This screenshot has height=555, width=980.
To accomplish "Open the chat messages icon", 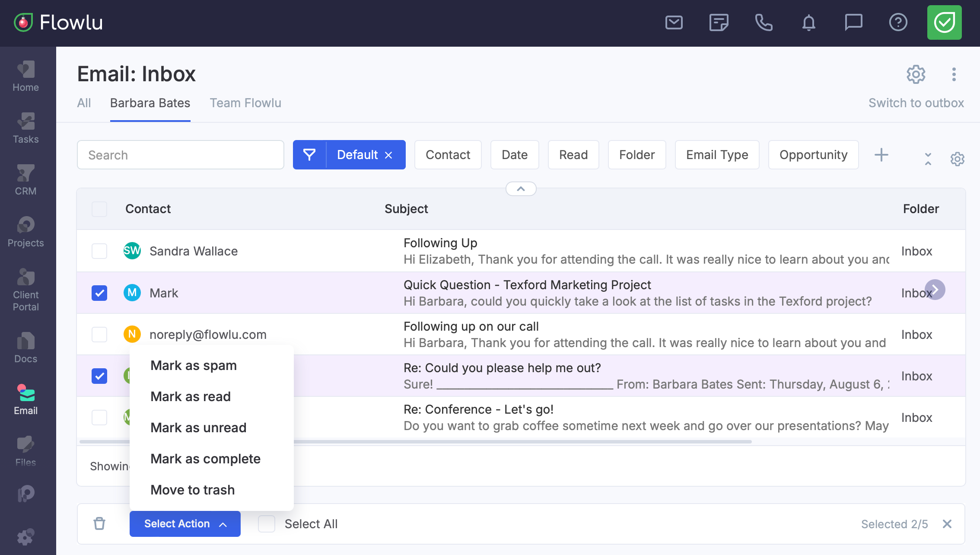I will [853, 22].
